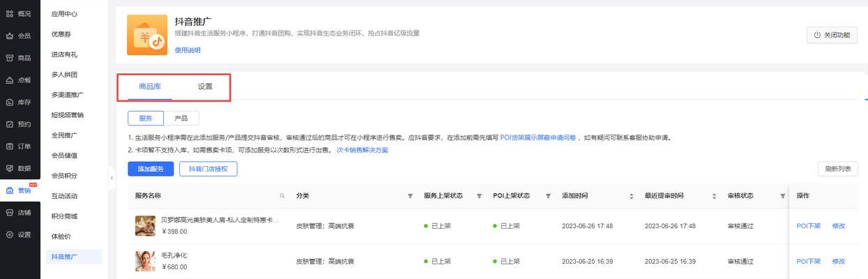Switch to the 设置 tab
Image resolution: width=868 pixels, height=279 pixels.
(205, 86)
